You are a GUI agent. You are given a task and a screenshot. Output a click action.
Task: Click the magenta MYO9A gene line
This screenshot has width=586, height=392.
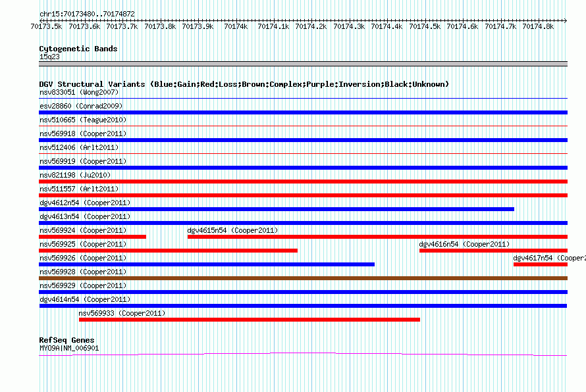coord(303,354)
